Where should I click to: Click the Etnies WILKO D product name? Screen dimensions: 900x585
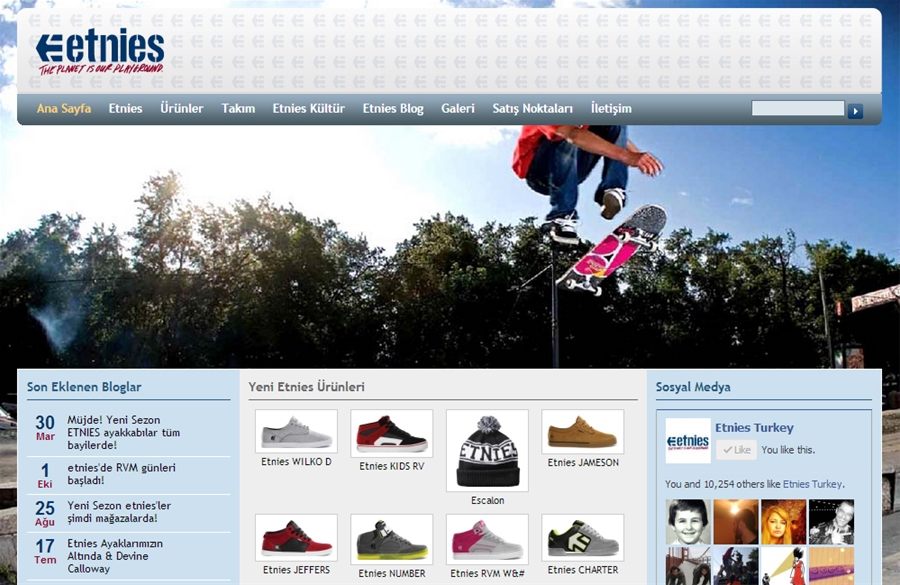pyautogui.click(x=296, y=462)
